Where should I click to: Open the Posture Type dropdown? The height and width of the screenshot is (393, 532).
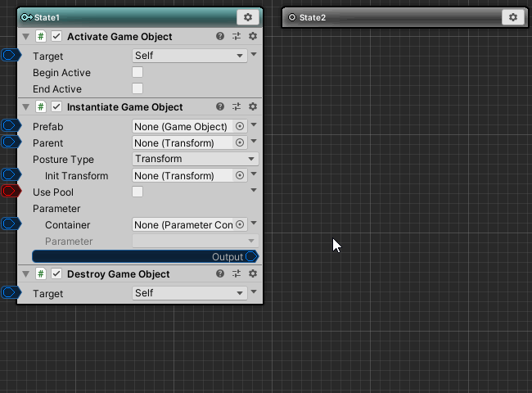[x=195, y=159]
